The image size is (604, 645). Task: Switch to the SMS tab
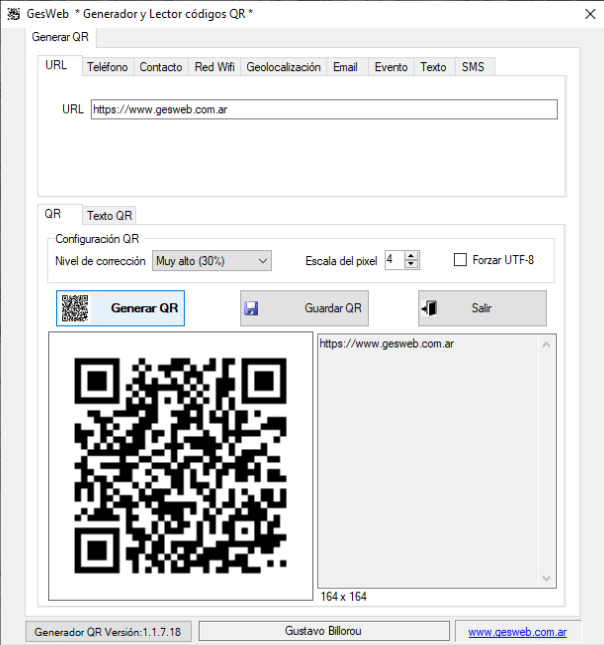(x=473, y=67)
